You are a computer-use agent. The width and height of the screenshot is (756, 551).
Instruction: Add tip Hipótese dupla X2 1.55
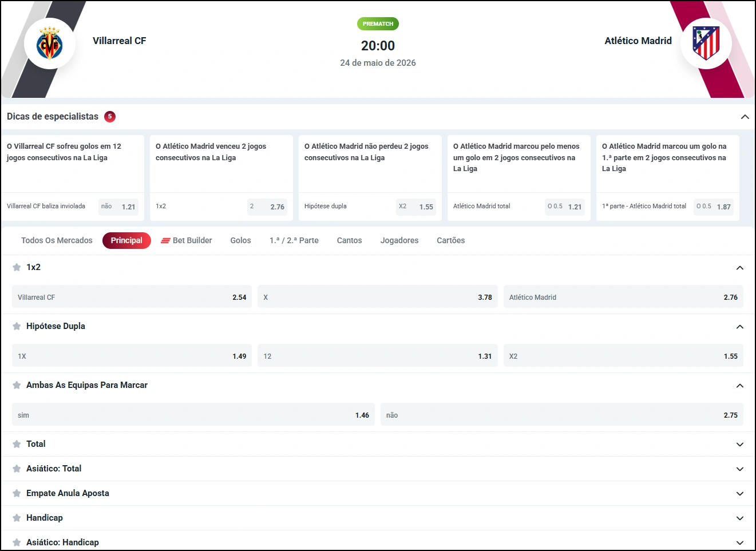[x=416, y=207]
